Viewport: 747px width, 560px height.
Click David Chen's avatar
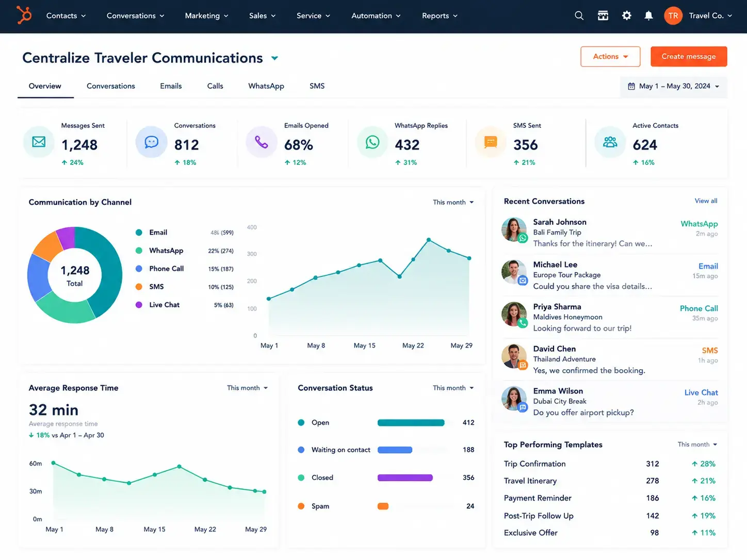(x=514, y=356)
